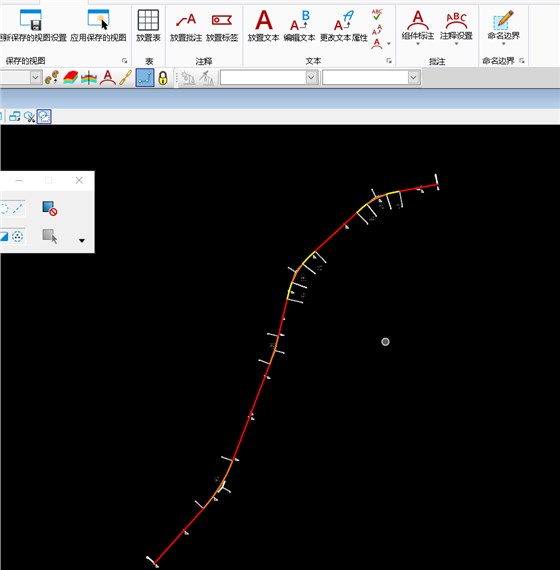Click the red A annotation icon in toolbar

108,77
